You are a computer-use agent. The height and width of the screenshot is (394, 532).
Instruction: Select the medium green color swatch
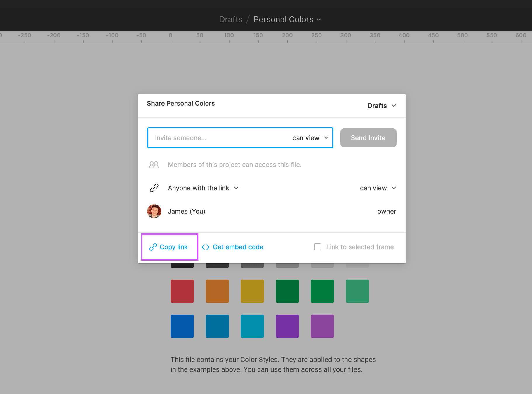click(322, 291)
